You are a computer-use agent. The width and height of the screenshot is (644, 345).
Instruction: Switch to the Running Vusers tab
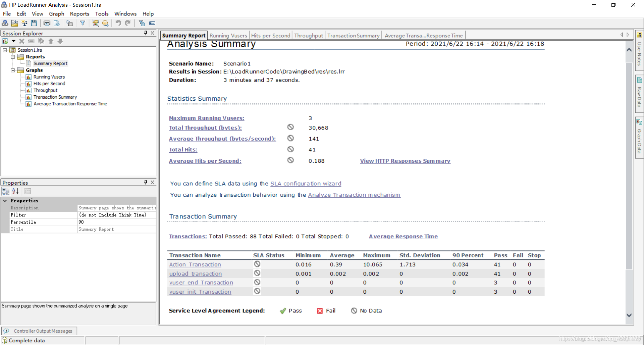[228, 36]
